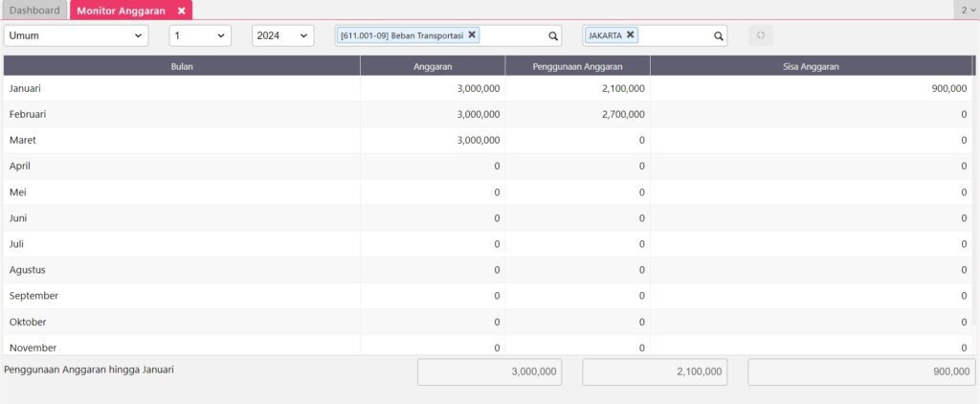The image size is (980, 404).
Task: Remove the Beban Transportasi account tag
Action: 472,34
